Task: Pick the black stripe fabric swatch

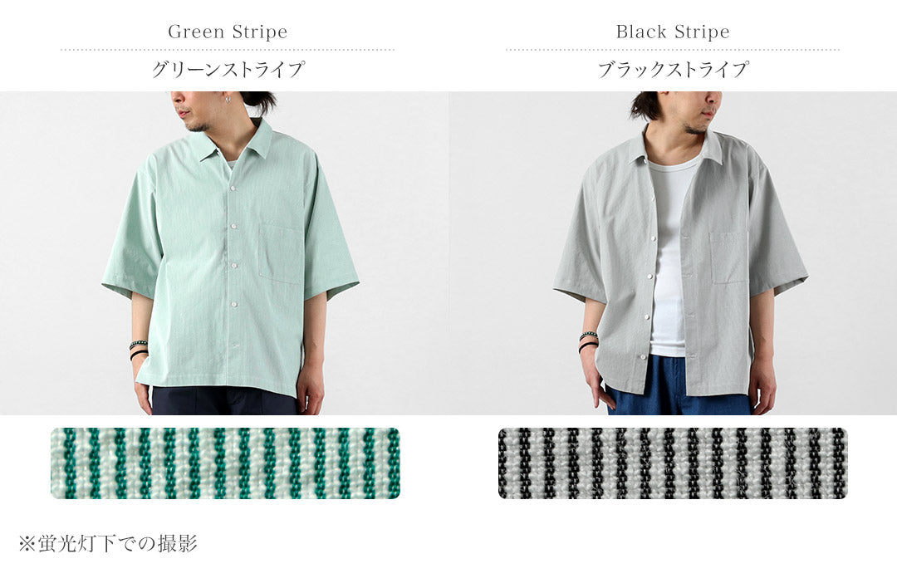Action: 673,463
